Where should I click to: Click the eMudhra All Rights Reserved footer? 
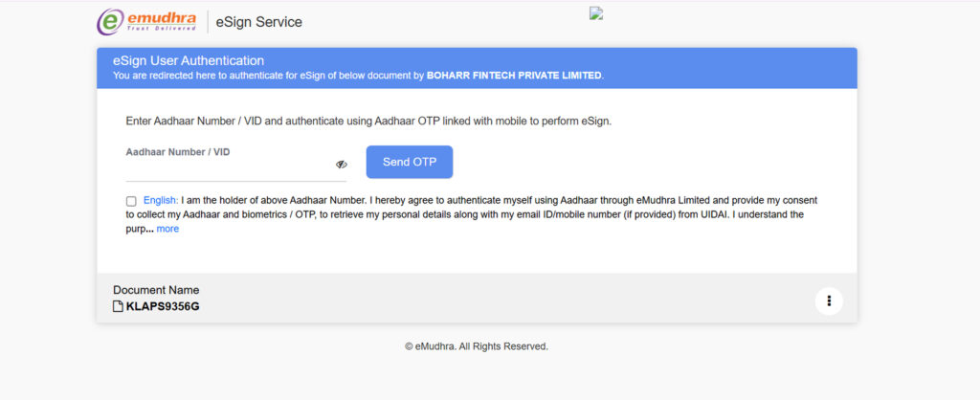477,346
